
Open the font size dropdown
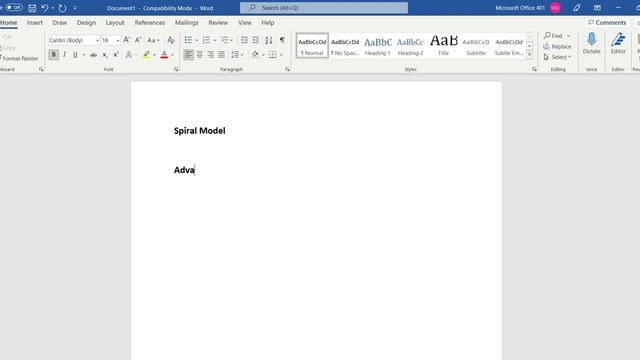[118, 40]
